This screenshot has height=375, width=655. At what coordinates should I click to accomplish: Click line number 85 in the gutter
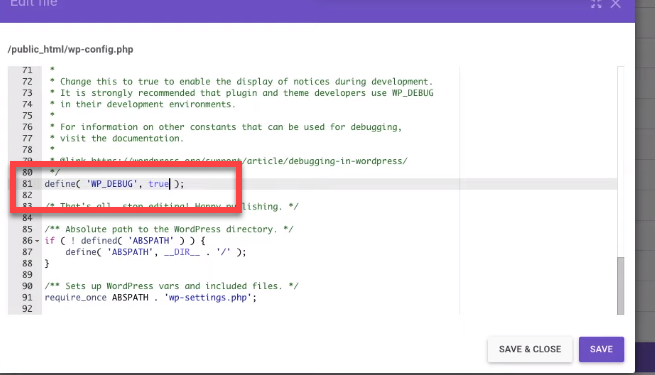tap(27, 229)
